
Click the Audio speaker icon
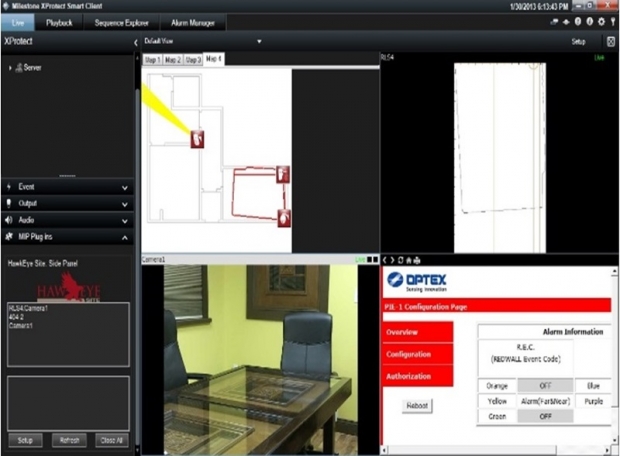9,220
